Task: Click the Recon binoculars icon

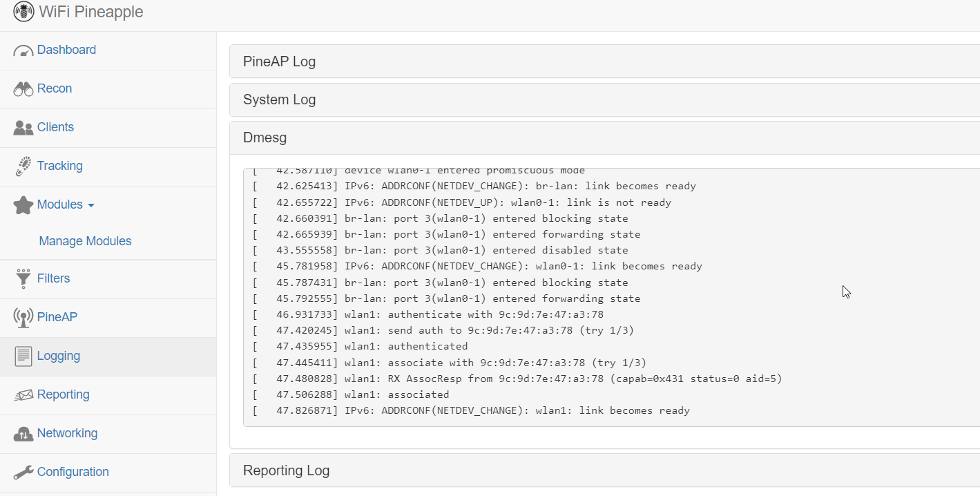Action: pyautogui.click(x=23, y=89)
